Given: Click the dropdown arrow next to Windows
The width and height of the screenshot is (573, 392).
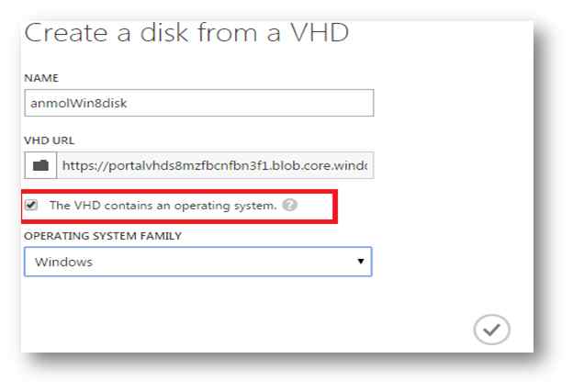Looking at the screenshot, I should pos(362,262).
